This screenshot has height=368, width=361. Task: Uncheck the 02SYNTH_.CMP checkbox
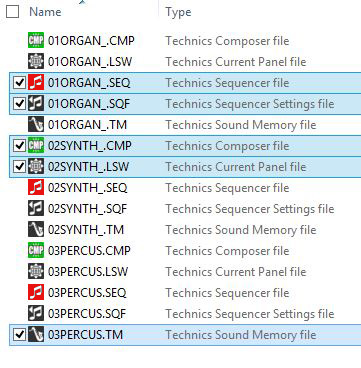click(19, 146)
